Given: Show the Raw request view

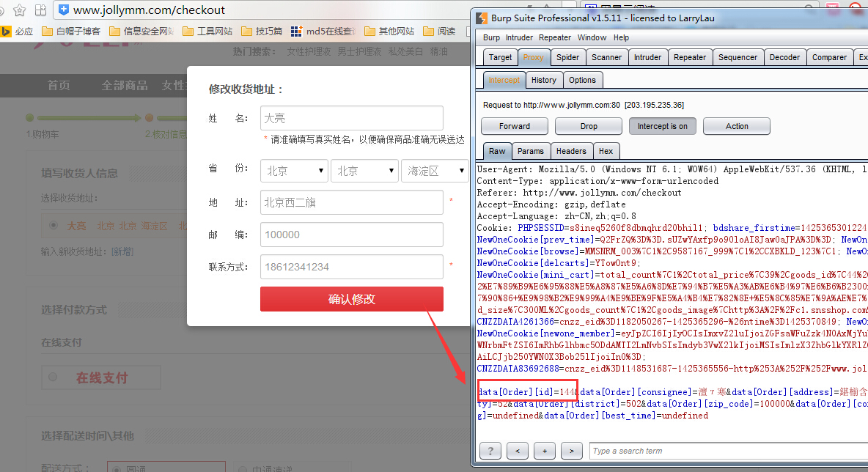Looking at the screenshot, I should [x=496, y=151].
